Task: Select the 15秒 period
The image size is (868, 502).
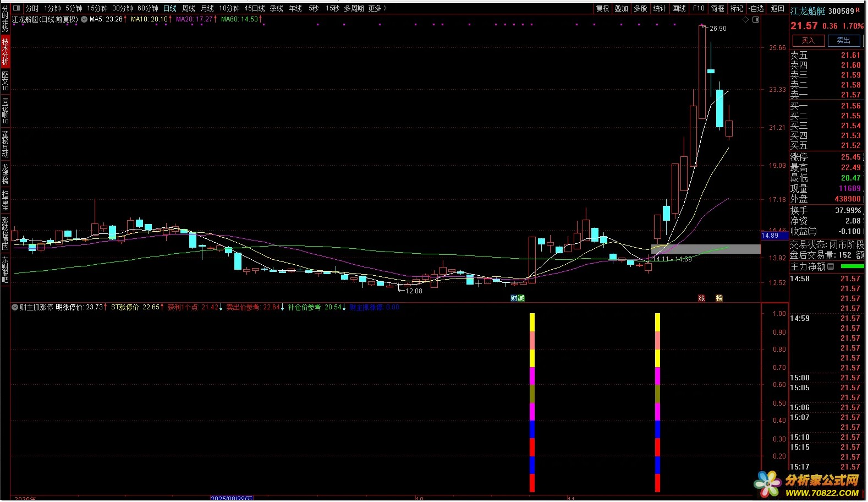Action: (x=332, y=8)
